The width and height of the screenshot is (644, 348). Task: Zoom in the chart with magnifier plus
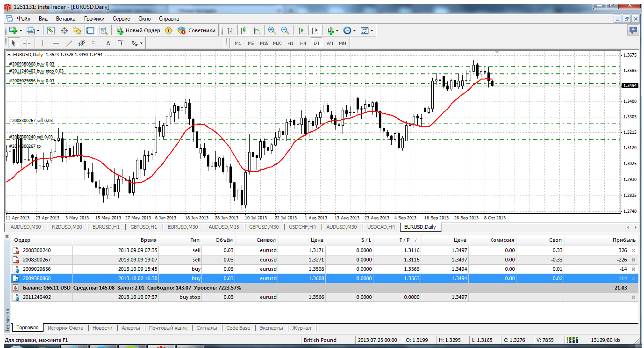[272, 30]
